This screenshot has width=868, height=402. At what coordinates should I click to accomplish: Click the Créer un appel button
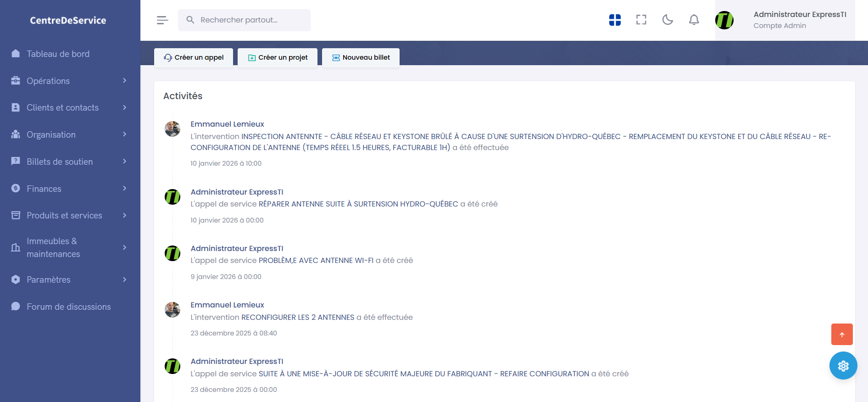[194, 57]
